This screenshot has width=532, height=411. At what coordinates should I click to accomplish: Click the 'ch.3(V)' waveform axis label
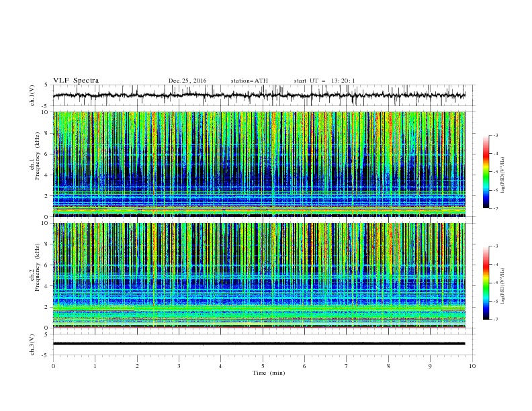tap(32, 345)
